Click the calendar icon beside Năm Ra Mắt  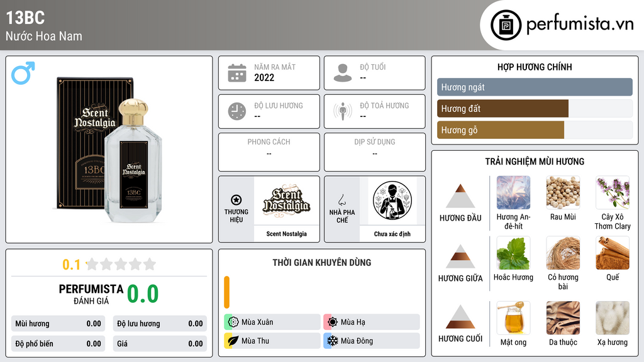tap(237, 73)
